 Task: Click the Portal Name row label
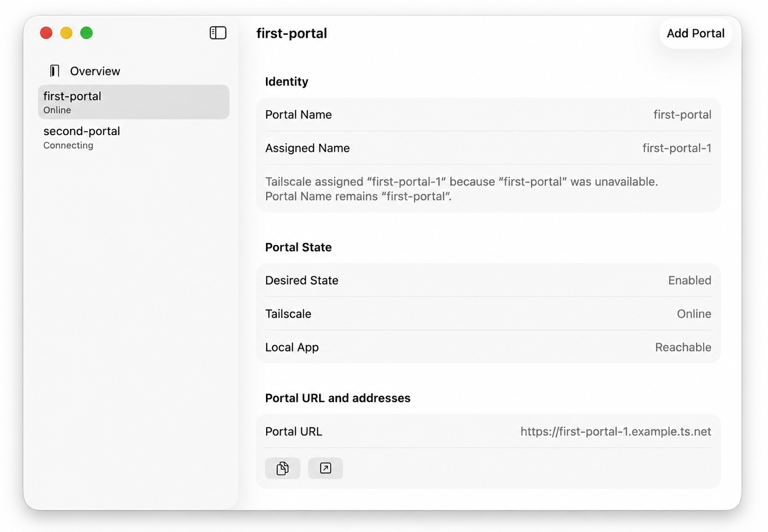[x=298, y=115]
